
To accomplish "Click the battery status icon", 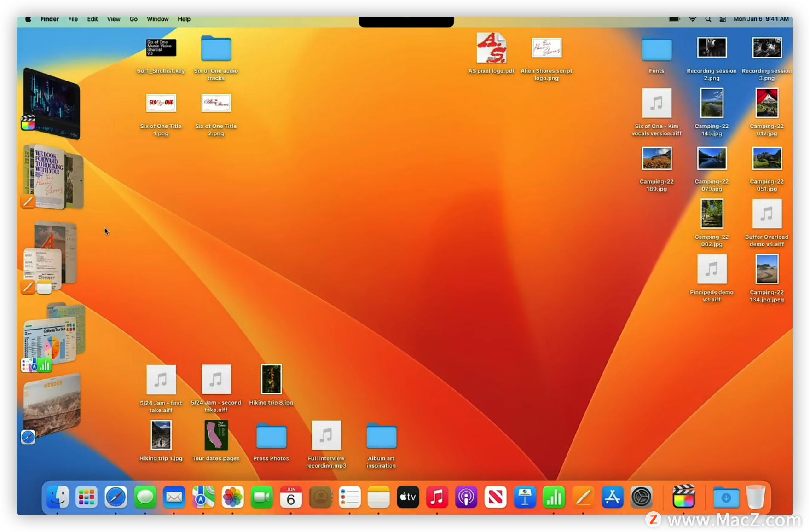I will coord(674,19).
